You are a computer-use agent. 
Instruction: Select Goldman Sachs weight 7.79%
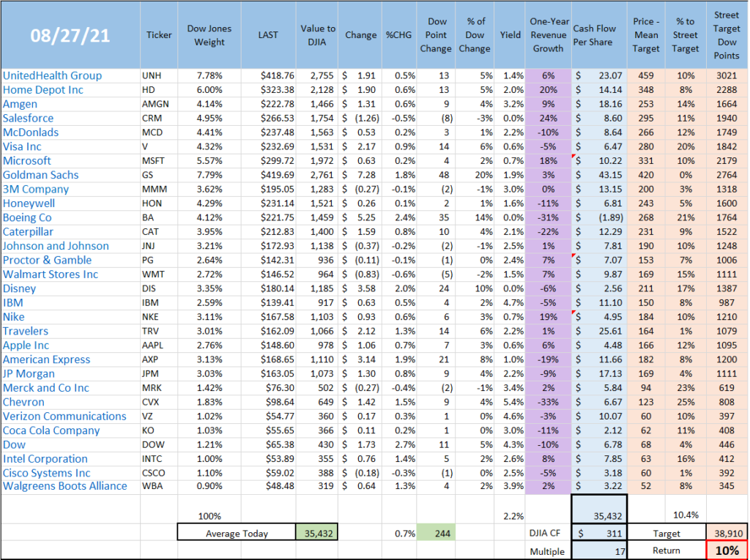click(x=209, y=175)
